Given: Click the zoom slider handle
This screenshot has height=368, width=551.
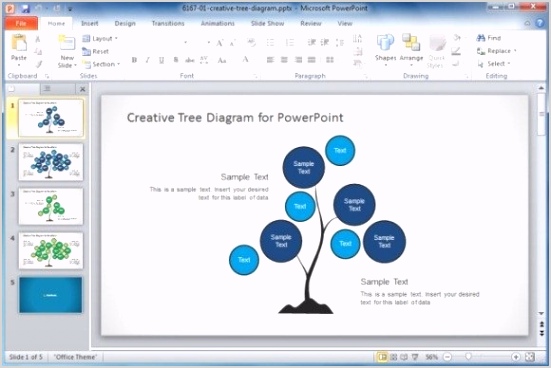Looking at the screenshot, I should 468,357.
